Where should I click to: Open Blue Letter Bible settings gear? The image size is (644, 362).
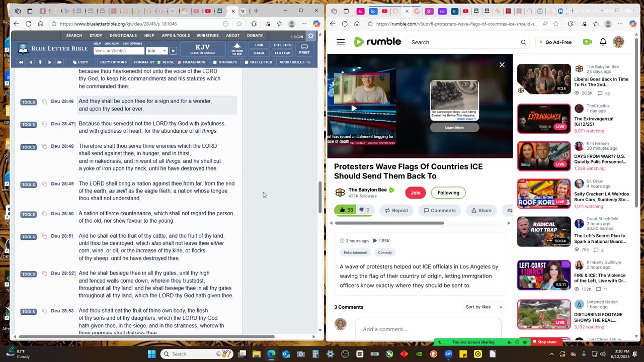tap(310, 36)
